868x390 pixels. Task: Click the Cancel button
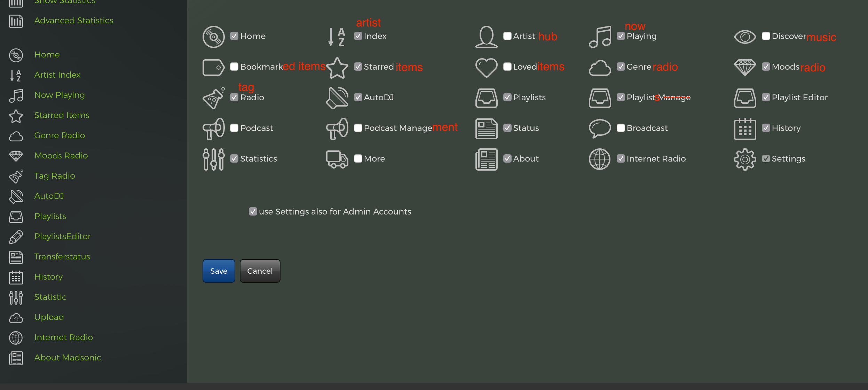[x=260, y=271]
